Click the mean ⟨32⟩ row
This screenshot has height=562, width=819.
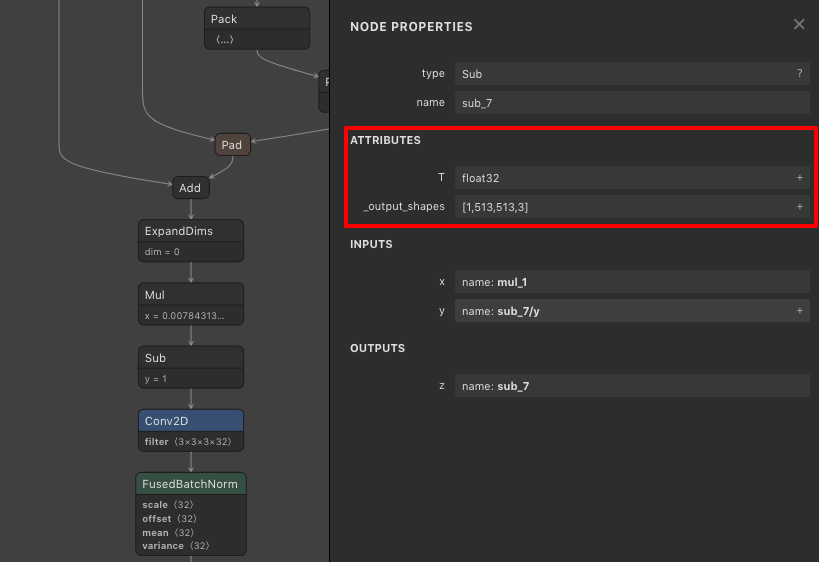[x=168, y=533]
